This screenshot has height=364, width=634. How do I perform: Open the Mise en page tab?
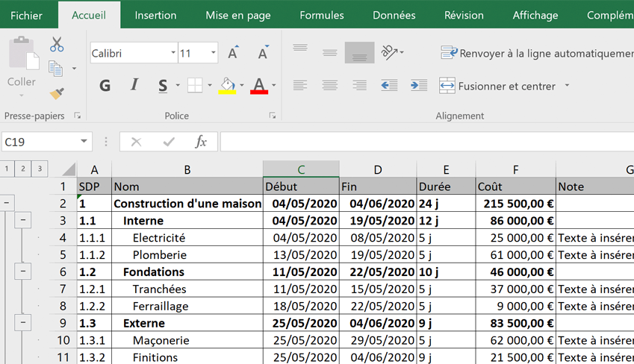tap(238, 16)
